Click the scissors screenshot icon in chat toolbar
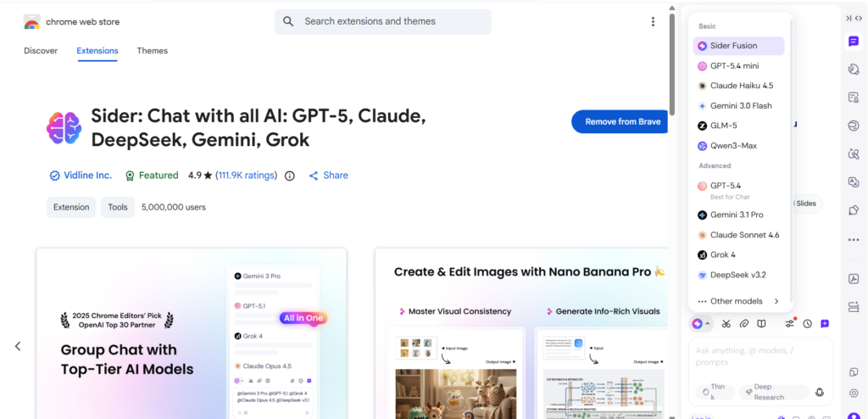This screenshot has height=419, width=868. coord(726,323)
